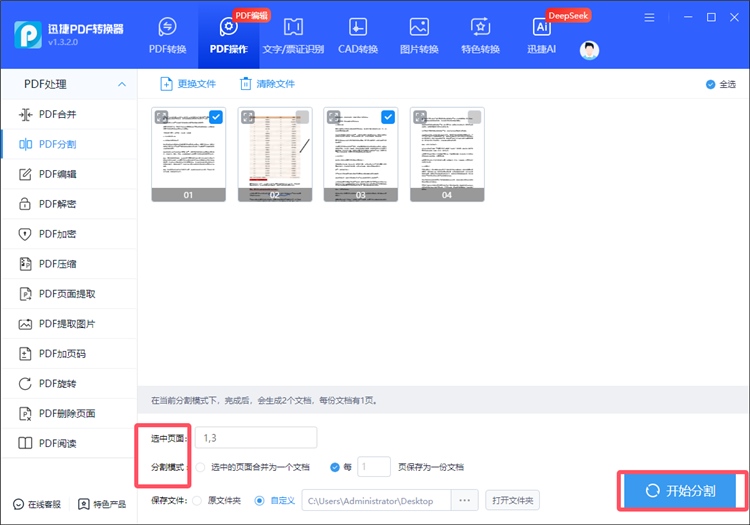Click the PDF旋转 rotate icon

pyautogui.click(x=25, y=383)
